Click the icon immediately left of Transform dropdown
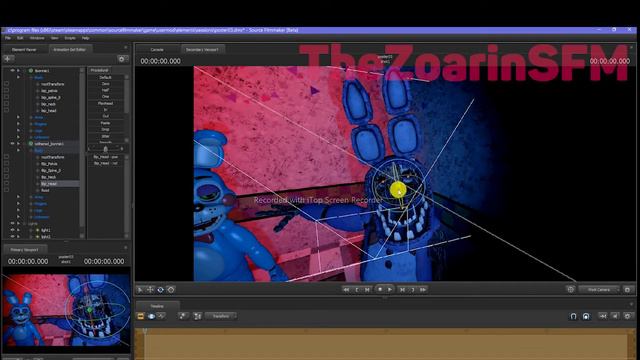 click(198, 316)
